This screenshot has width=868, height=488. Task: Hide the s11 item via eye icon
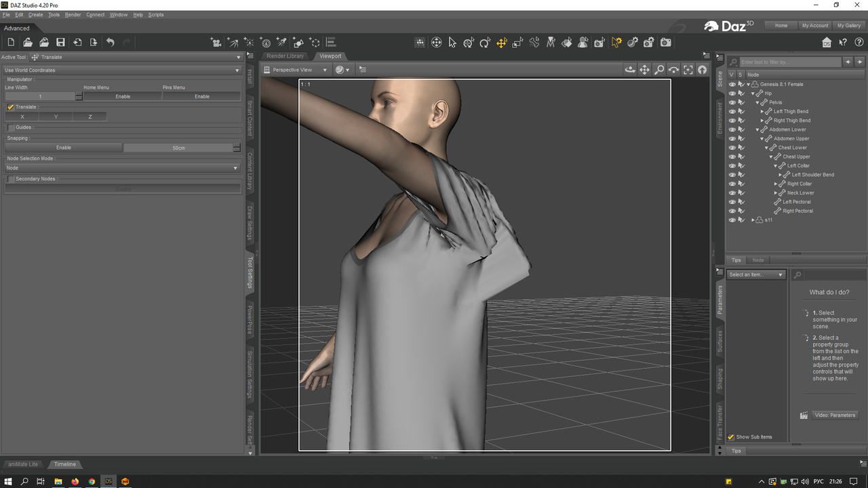coord(732,220)
